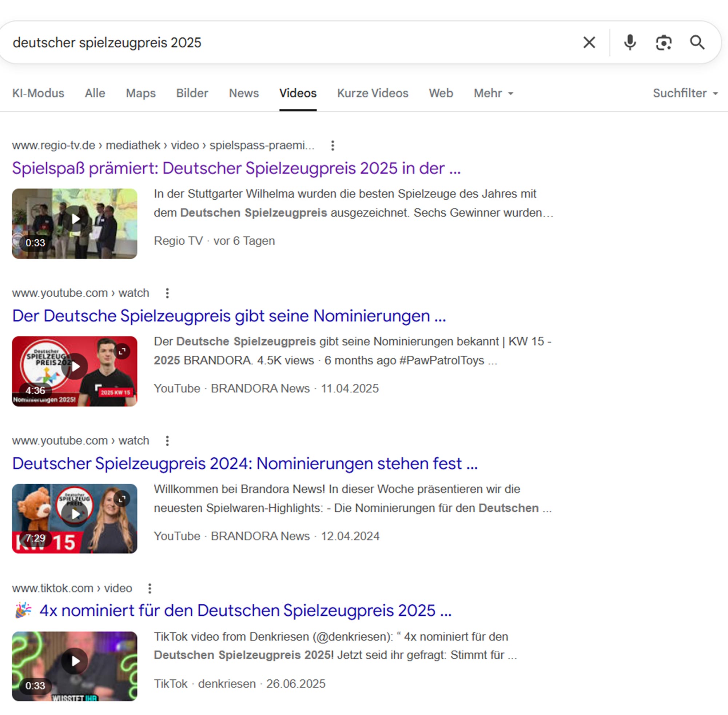728x715 pixels.
Task: Open 'Spielspaß prämiert' Regio TV link
Action: (236, 168)
